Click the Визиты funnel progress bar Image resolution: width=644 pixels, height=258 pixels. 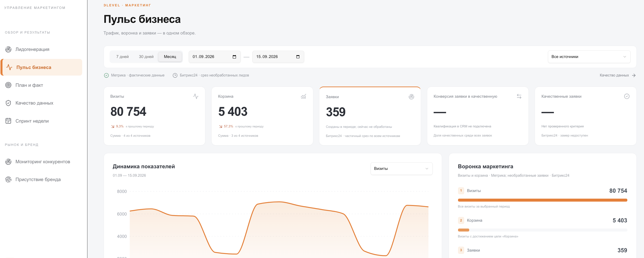(x=542, y=200)
